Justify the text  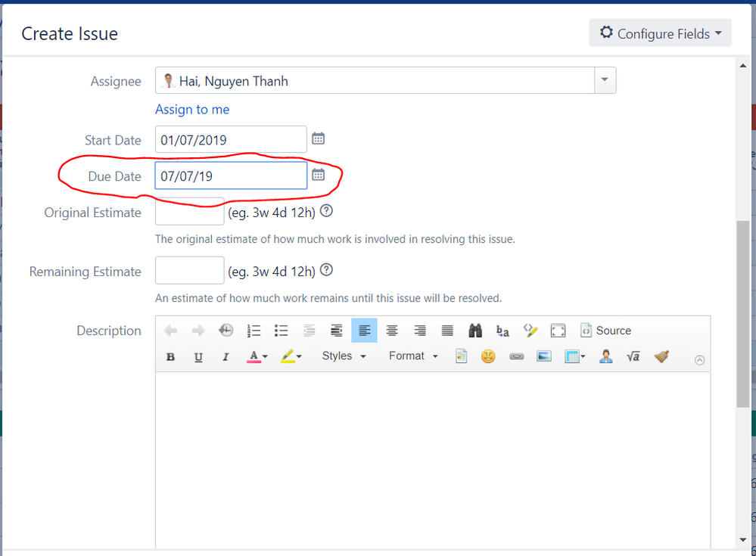tap(447, 331)
